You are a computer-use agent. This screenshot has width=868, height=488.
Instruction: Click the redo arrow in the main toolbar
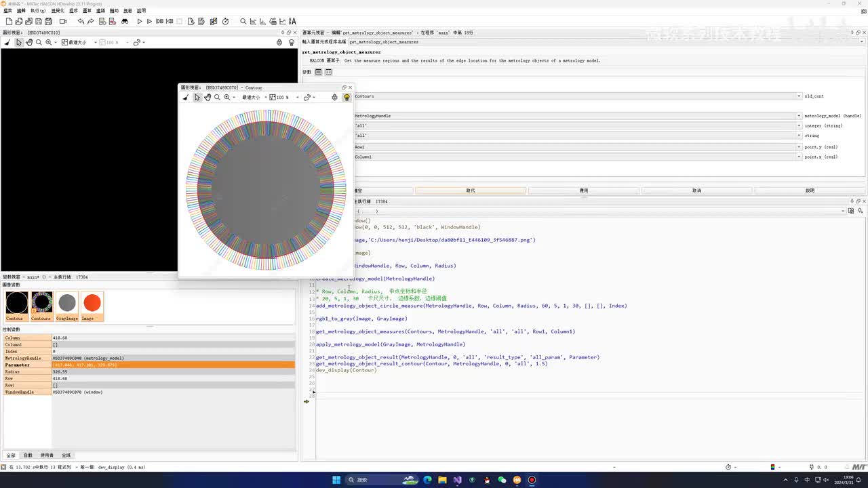click(x=91, y=22)
